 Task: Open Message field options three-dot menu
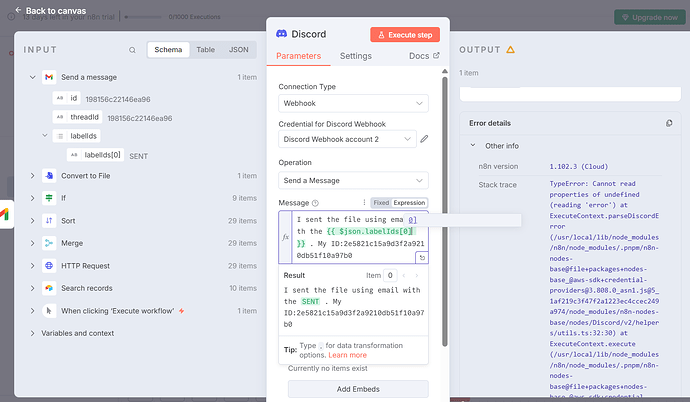click(364, 202)
